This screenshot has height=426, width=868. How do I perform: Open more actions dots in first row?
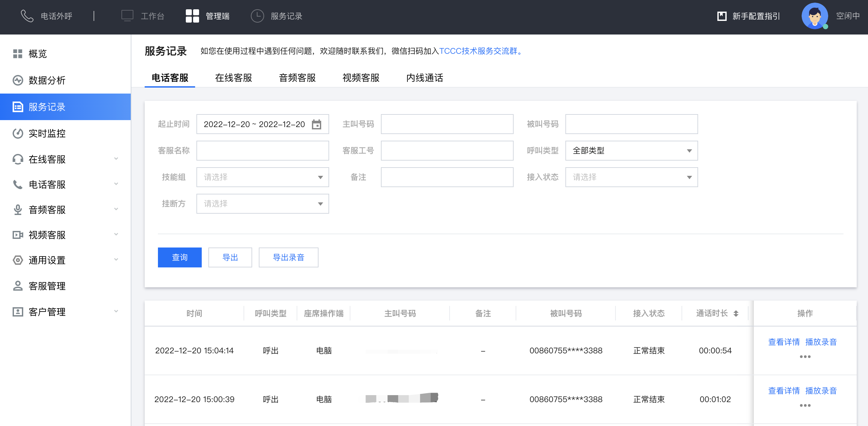(x=805, y=357)
